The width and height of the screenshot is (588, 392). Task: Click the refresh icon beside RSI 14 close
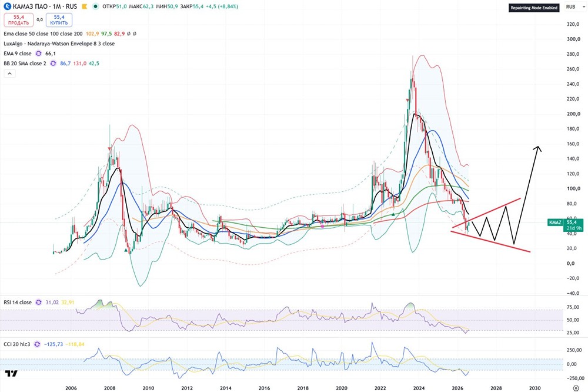(38, 303)
